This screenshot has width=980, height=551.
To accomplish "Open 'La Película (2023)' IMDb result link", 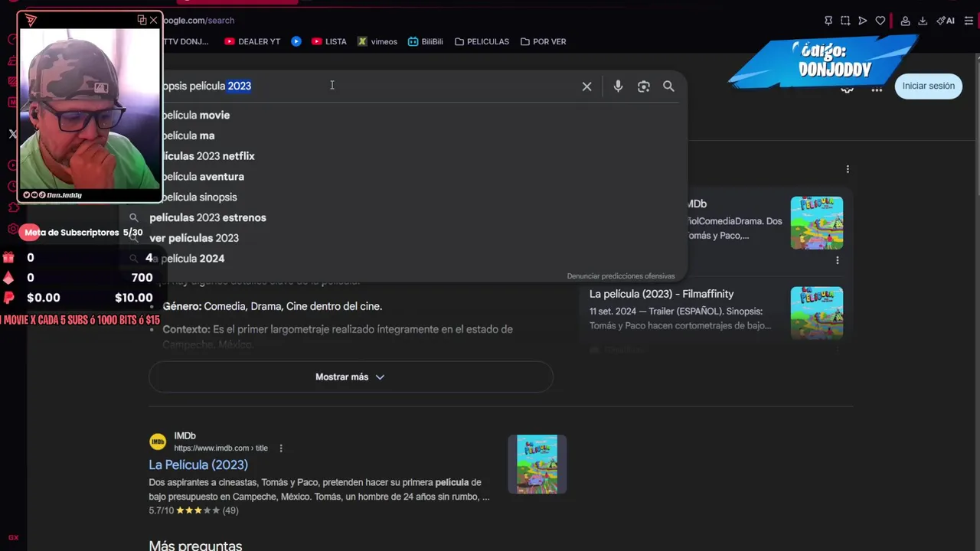I will point(198,465).
